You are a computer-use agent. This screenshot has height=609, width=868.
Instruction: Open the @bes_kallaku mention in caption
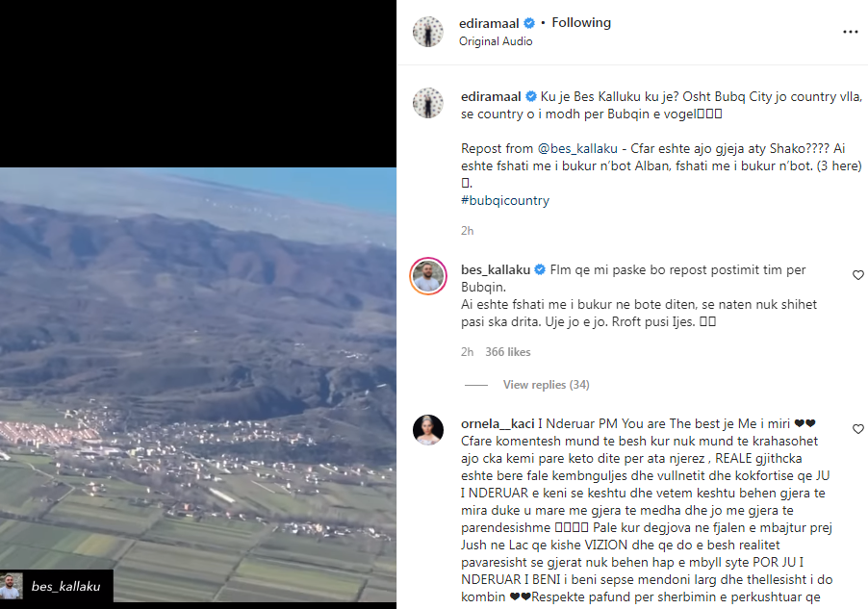coord(564,151)
